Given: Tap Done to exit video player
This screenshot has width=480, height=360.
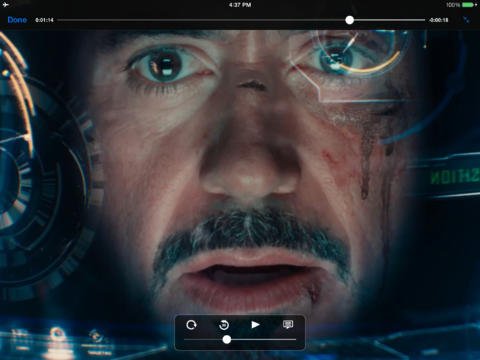Looking at the screenshot, I should (x=17, y=20).
